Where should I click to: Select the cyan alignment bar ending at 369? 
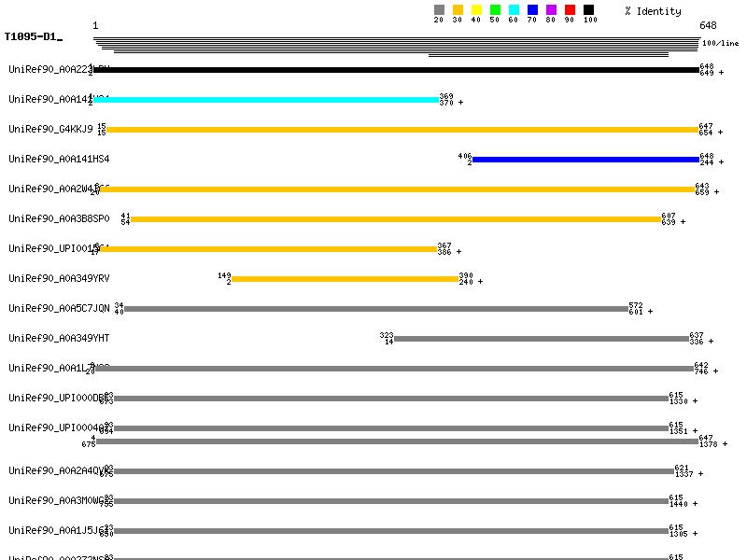(x=265, y=100)
